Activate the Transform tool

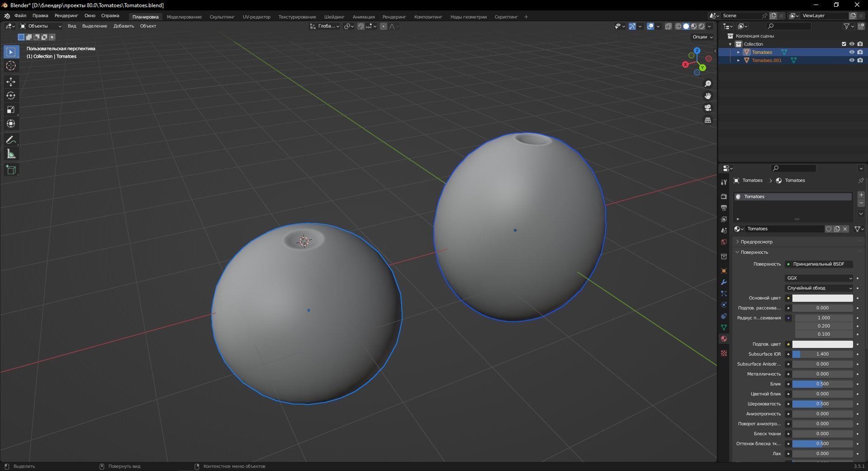11,124
